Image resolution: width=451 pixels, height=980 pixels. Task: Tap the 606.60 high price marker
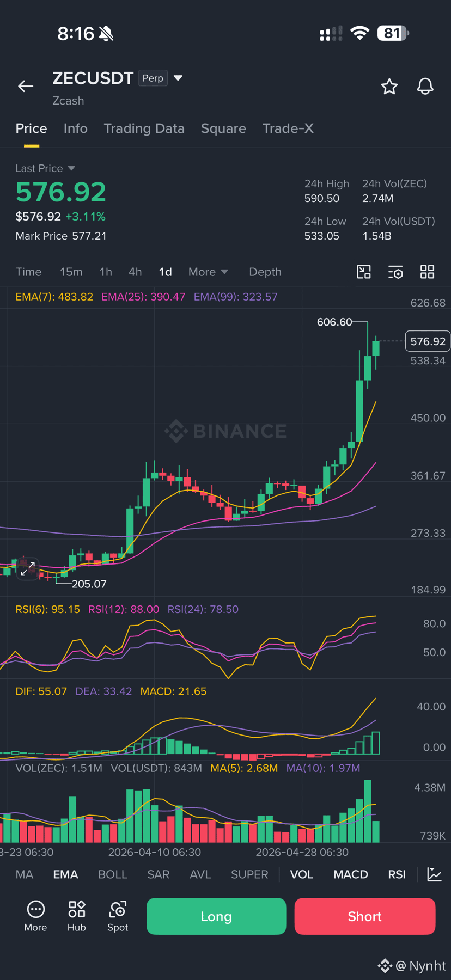(x=334, y=322)
